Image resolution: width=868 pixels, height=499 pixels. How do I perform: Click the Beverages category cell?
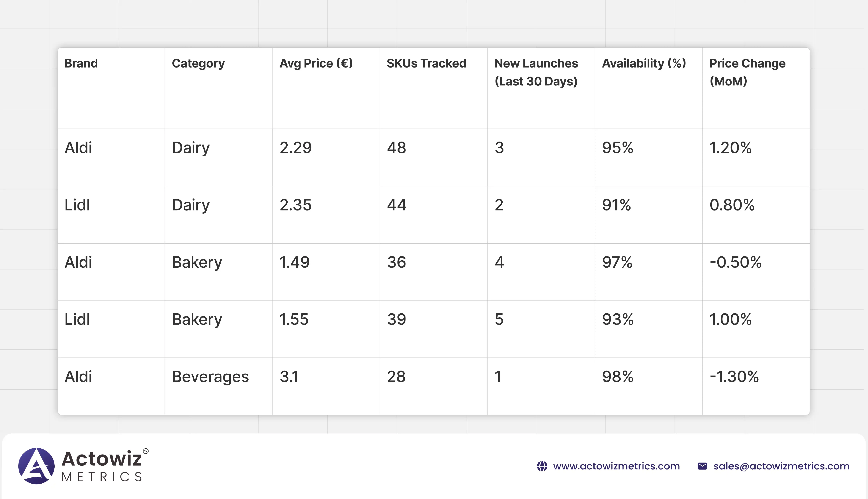coord(210,377)
